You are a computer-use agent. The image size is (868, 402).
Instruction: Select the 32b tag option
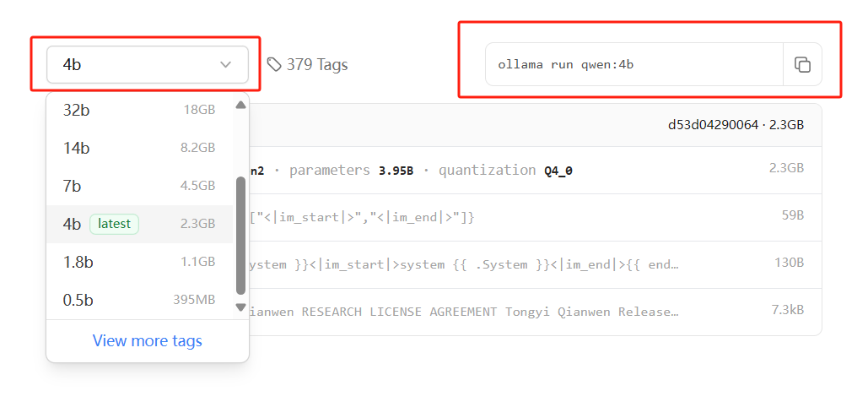pyautogui.click(x=139, y=111)
